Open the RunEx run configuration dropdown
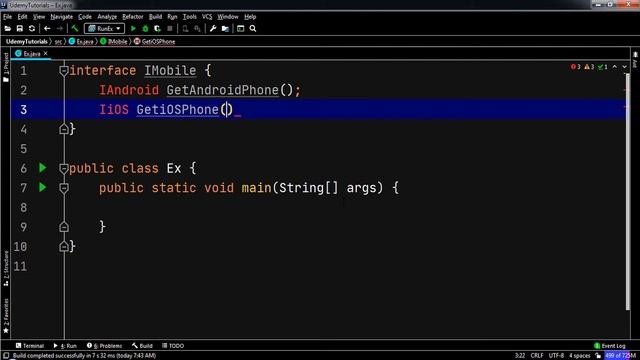Viewport: 640px width, 360px height. [104, 29]
